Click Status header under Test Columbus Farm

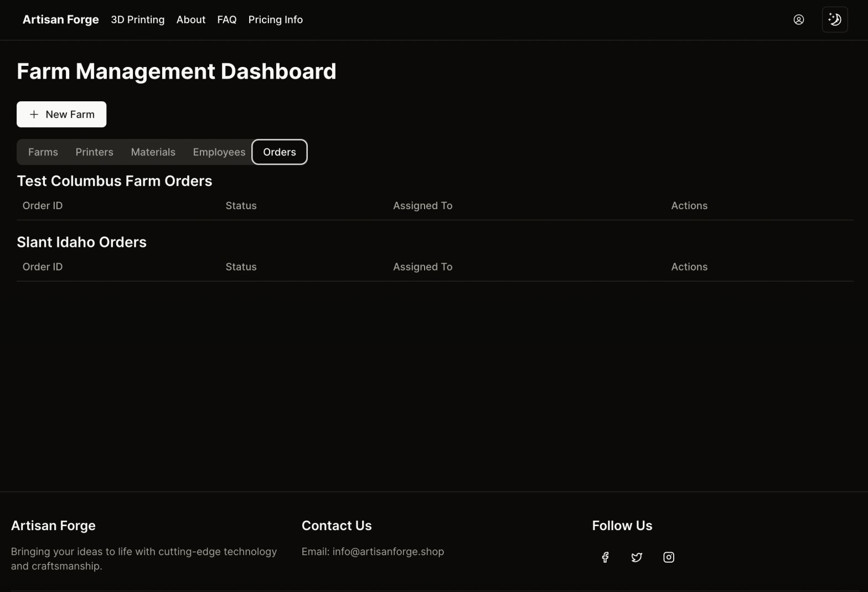241,206
